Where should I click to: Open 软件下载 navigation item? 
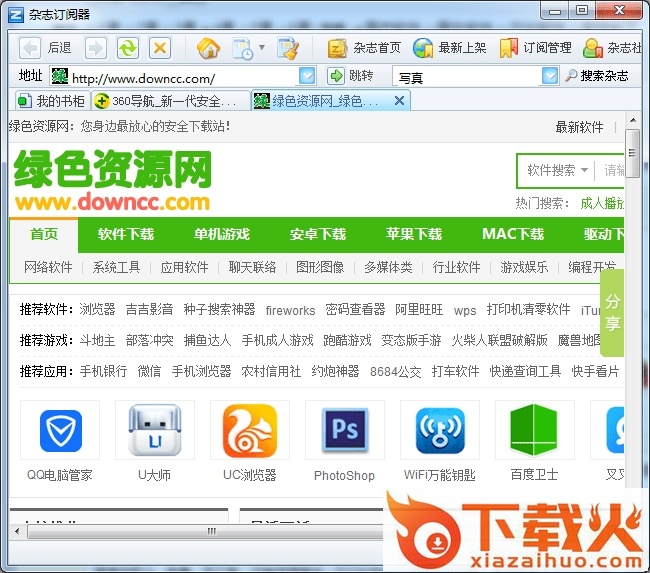pyautogui.click(x=126, y=234)
